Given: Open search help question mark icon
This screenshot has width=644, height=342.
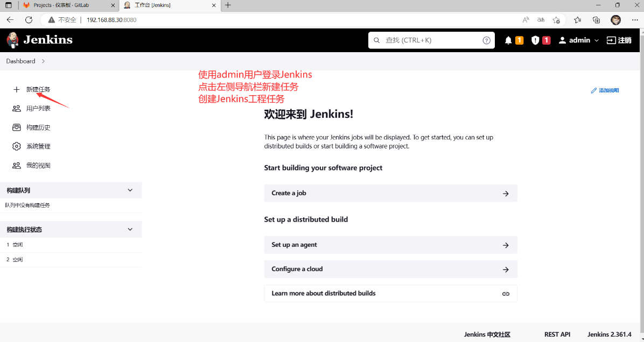Looking at the screenshot, I should 486,40.
